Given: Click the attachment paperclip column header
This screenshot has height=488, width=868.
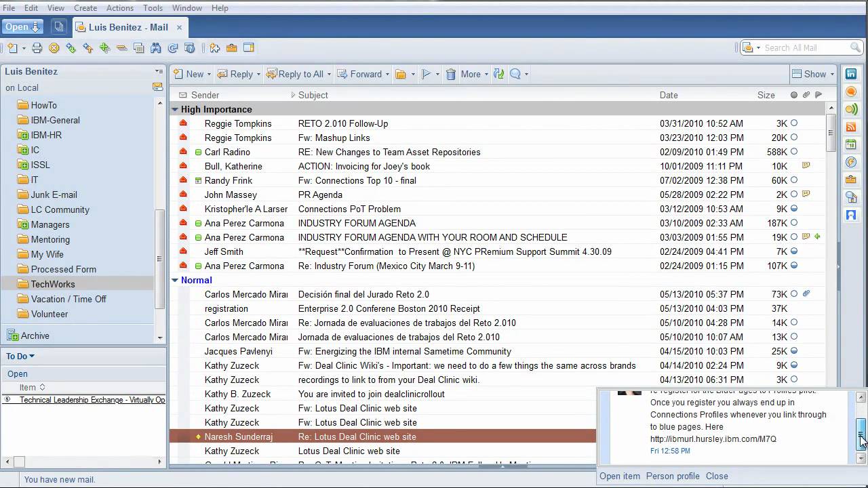Looking at the screenshot, I should (806, 95).
